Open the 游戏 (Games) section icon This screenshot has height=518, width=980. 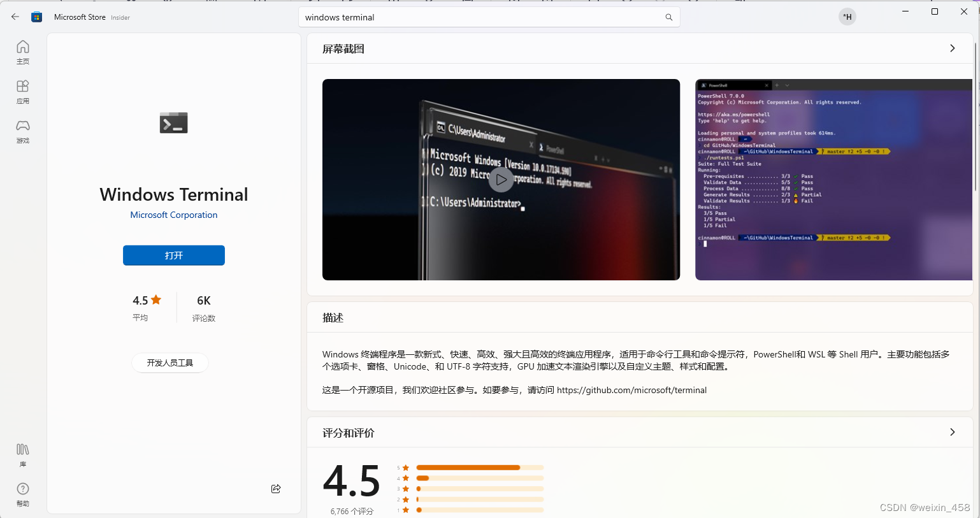pos(22,131)
